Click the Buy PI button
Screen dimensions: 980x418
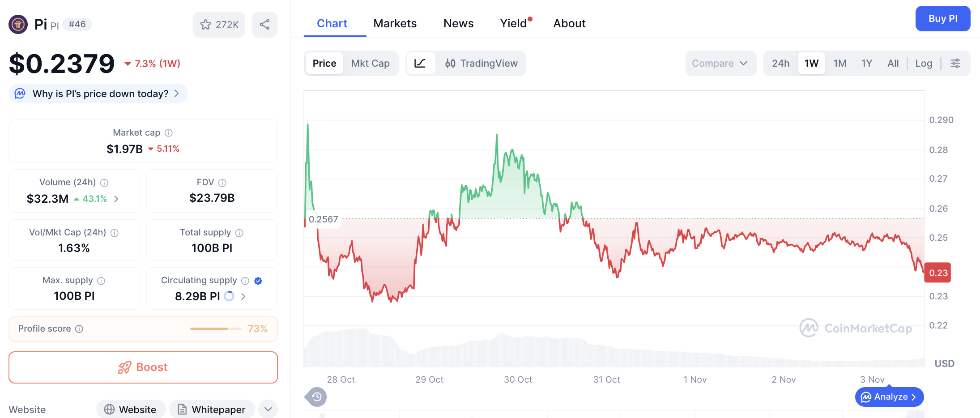tap(943, 18)
